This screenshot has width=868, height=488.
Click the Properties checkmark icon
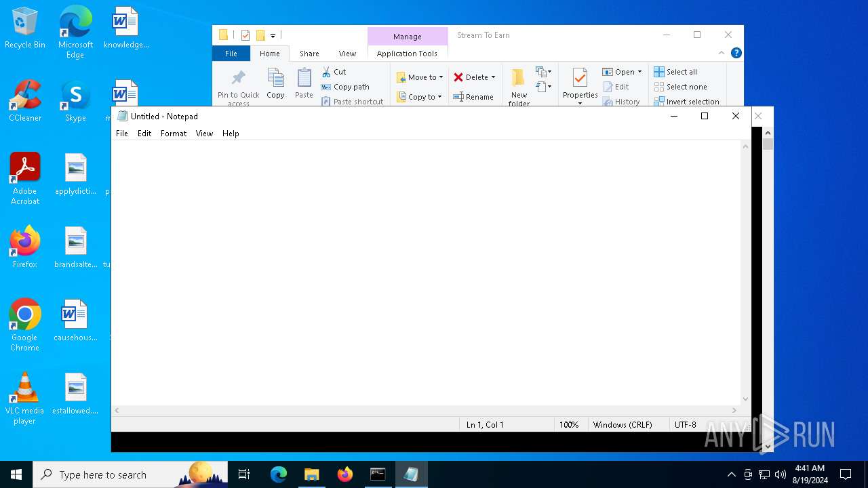[580, 79]
